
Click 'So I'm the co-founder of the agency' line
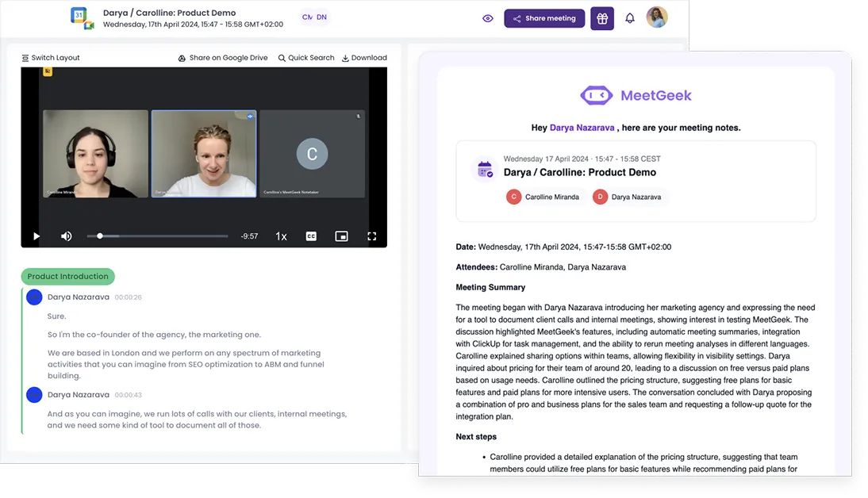pyautogui.click(x=154, y=334)
